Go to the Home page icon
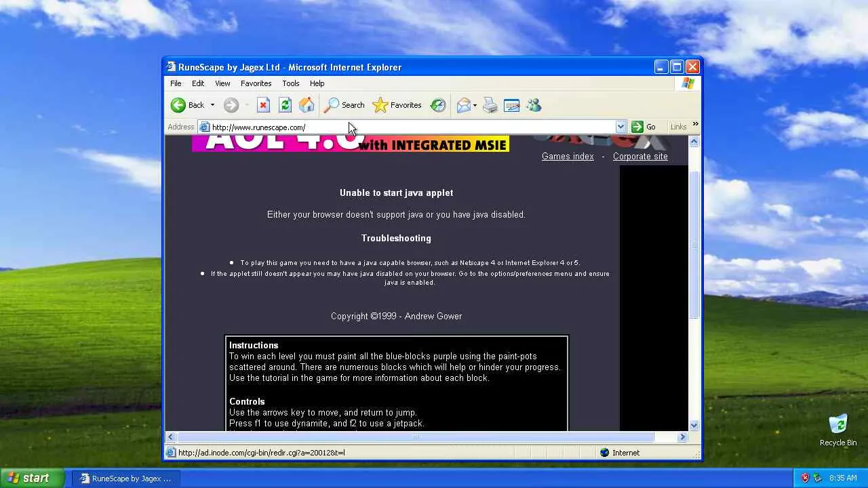The image size is (868, 488). [307, 105]
